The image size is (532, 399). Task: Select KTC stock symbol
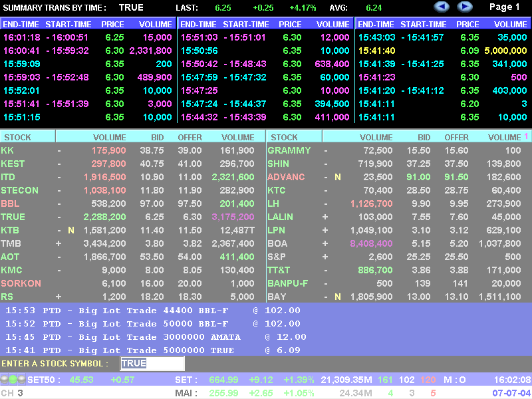[276, 190]
